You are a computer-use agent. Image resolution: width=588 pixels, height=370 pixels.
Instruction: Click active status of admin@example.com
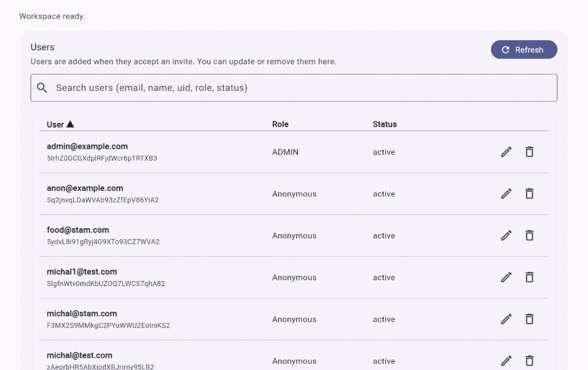point(384,152)
